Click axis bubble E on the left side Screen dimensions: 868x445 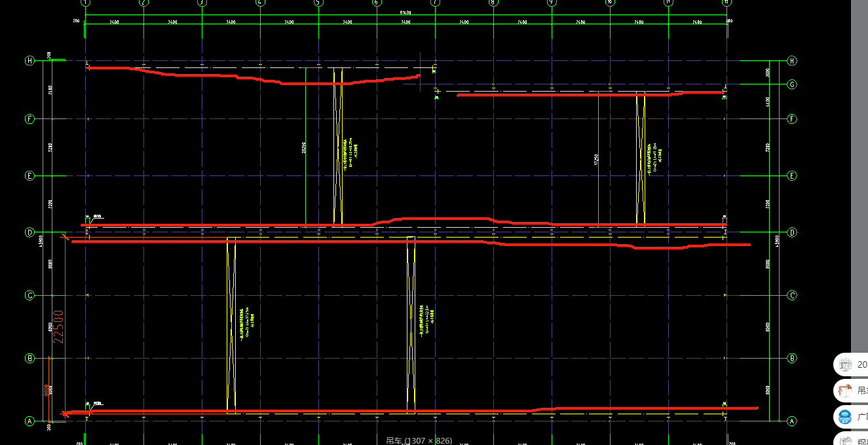29,175
